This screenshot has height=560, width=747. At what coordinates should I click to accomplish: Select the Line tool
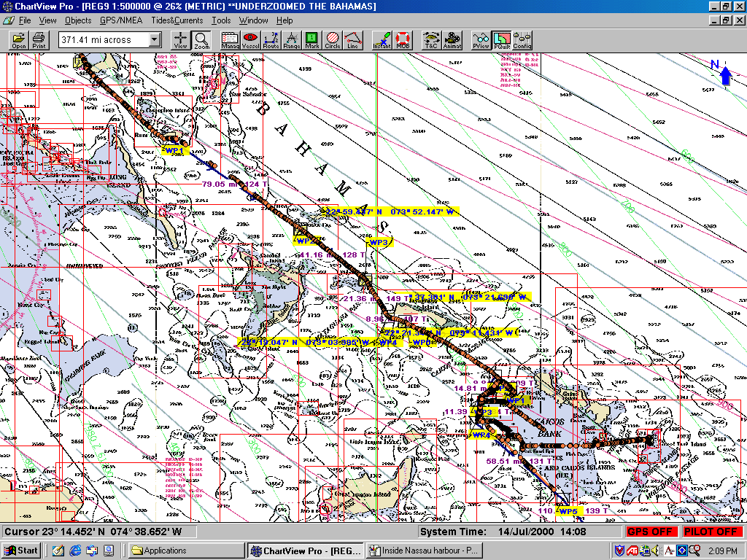pyautogui.click(x=353, y=41)
